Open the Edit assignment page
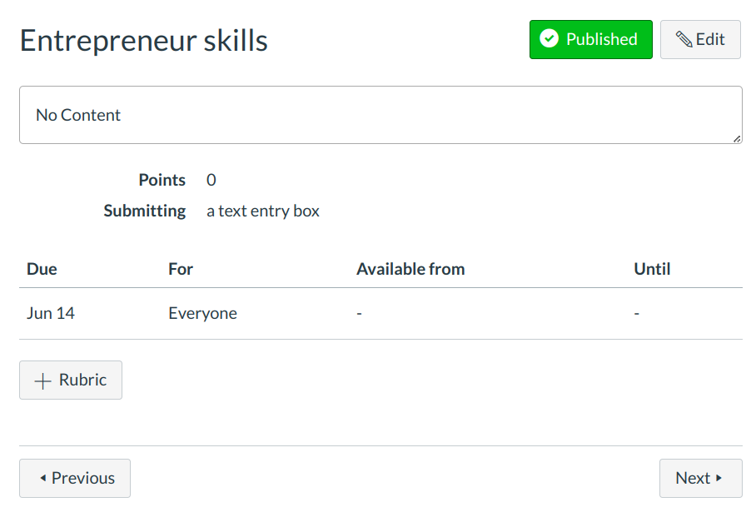756x532 pixels. (700, 39)
